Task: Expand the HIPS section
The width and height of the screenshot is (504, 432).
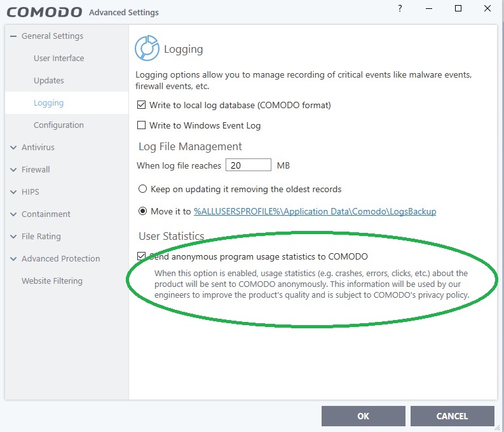Action: pyautogui.click(x=13, y=192)
